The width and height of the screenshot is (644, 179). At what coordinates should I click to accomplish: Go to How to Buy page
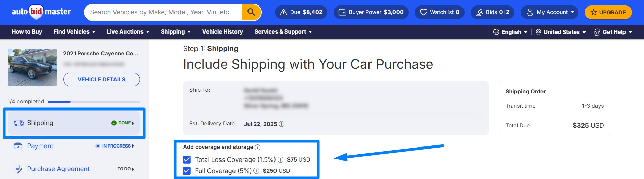click(x=27, y=32)
